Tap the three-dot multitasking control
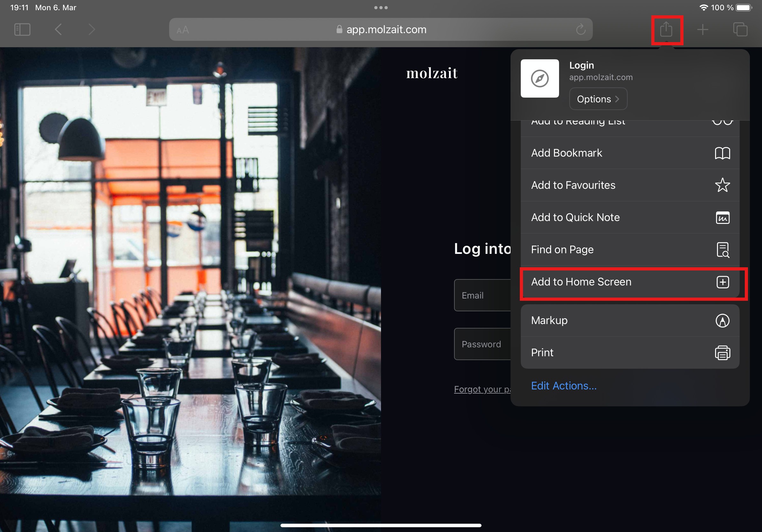The image size is (762, 532). click(381, 8)
